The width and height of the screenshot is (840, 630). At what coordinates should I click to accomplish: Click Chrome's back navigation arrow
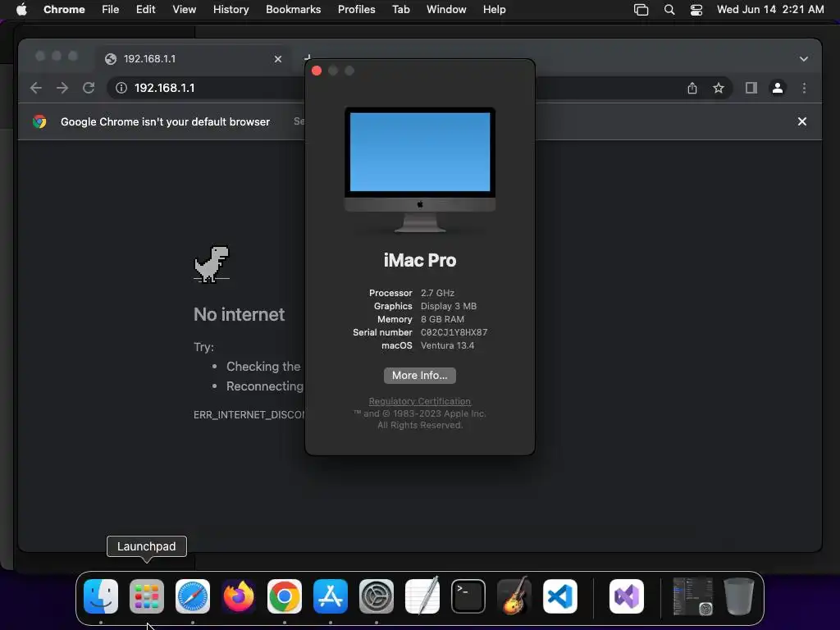click(36, 88)
